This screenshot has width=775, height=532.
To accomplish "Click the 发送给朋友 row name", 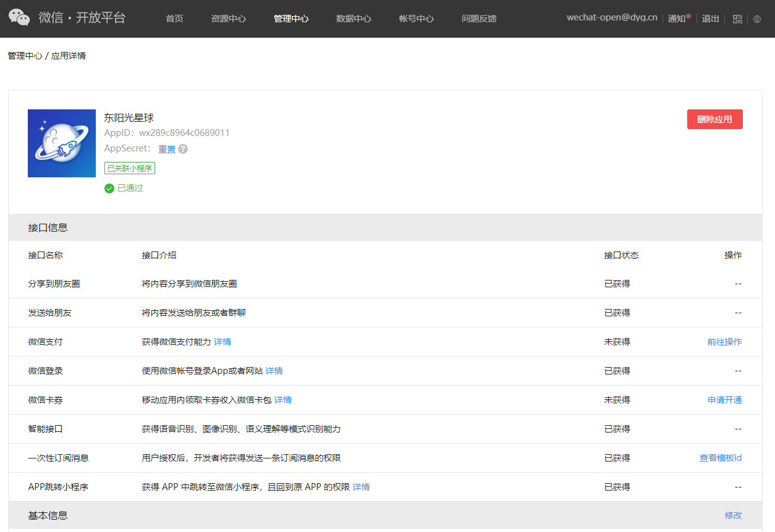I will (50, 313).
